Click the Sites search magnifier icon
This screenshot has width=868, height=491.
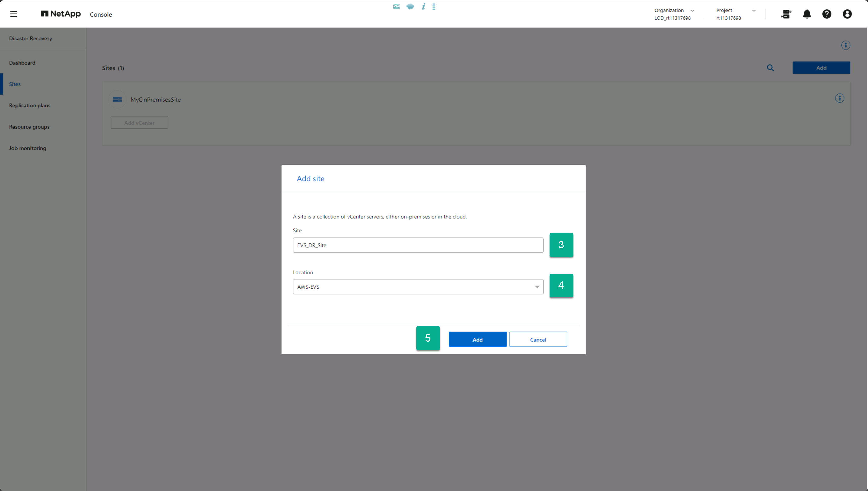tap(770, 68)
